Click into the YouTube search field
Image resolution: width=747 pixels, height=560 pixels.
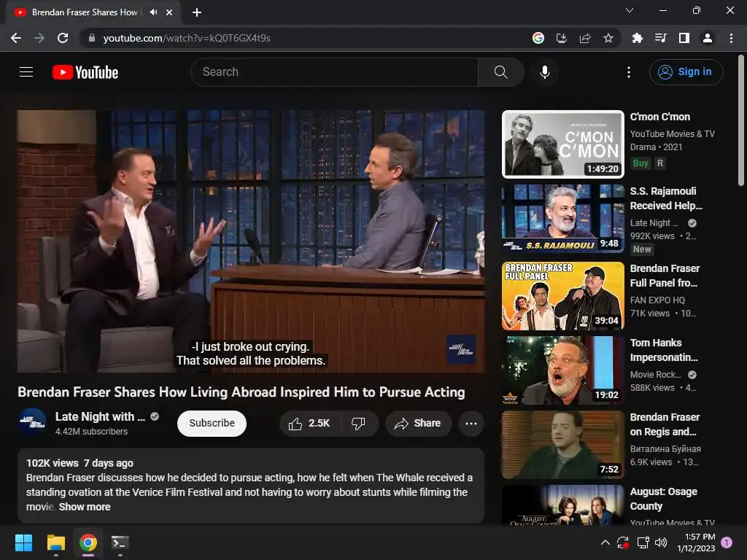point(334,72)
